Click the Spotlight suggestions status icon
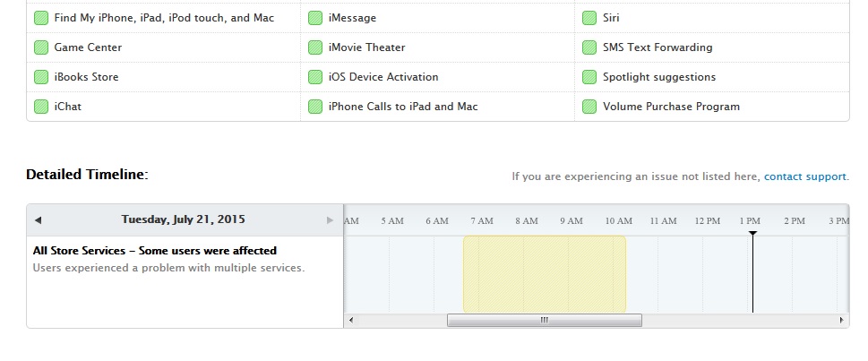868x361 pixels. 589,77
